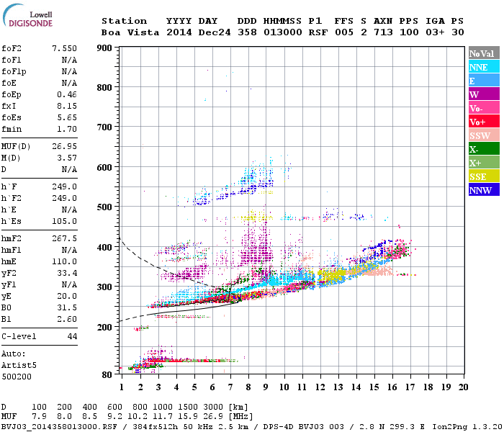Select the NNW dark blue legend swatch

[484, 189]
